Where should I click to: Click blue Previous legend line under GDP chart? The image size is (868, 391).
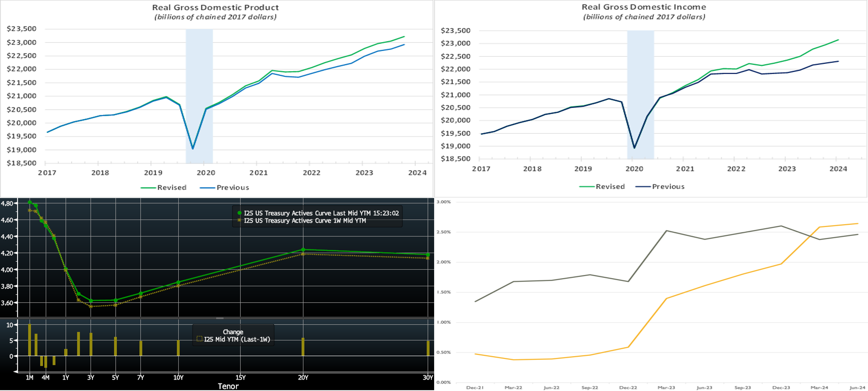point(207,188)
